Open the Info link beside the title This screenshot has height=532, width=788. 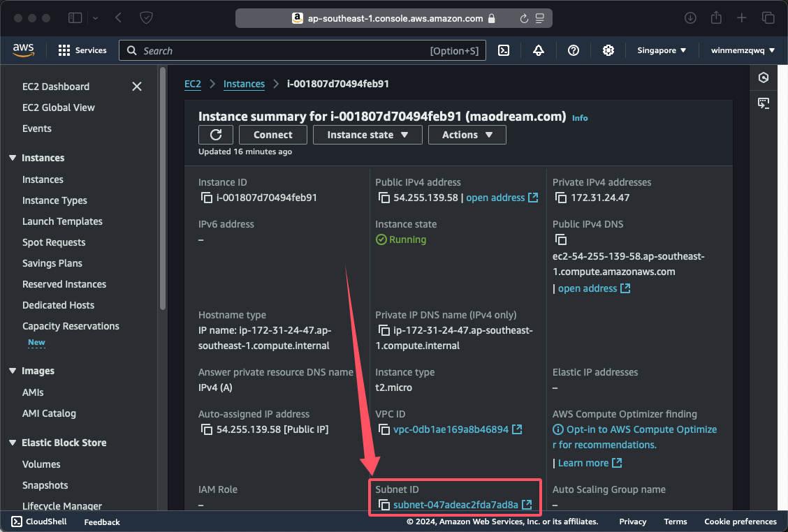pyautogui.click(x=580, y=118)
